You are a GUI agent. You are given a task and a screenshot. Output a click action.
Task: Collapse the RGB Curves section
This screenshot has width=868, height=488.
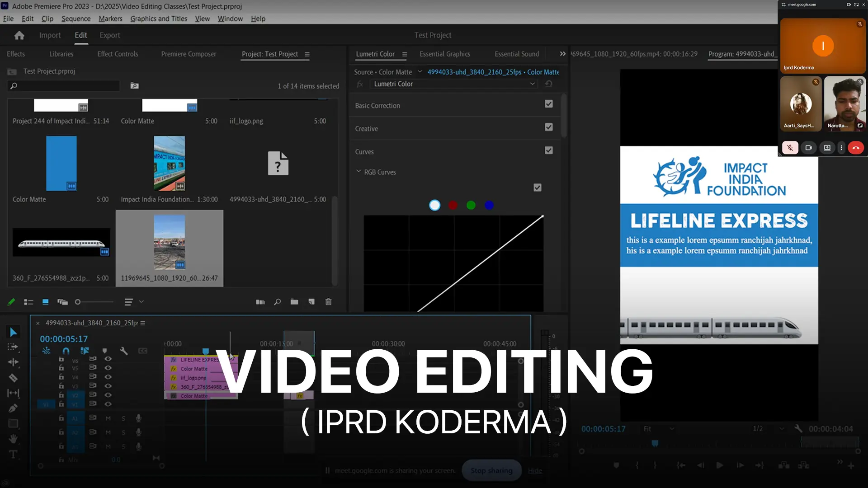click(359, 172)
